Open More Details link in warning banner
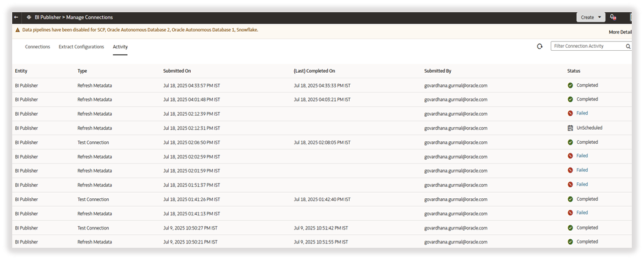 (x=620, y=32)
